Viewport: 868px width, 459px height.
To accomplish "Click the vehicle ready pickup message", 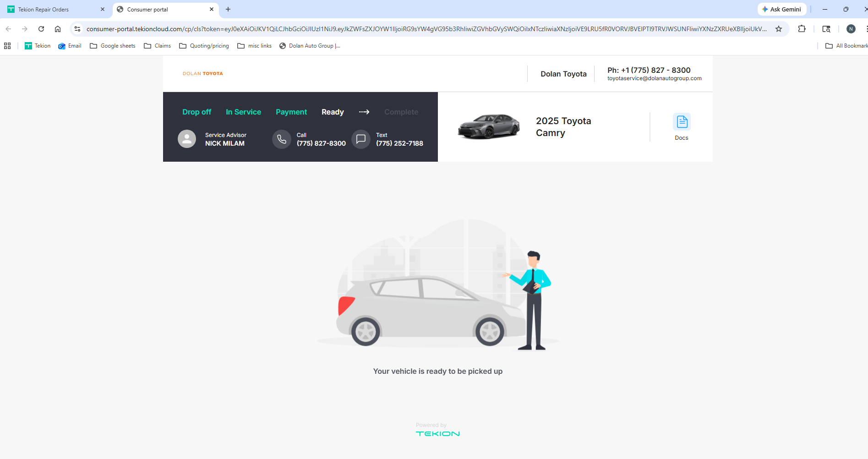I will tap(438, 371).
